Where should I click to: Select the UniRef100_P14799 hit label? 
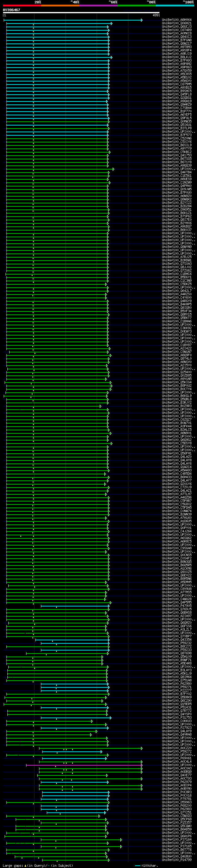(177, 860)
